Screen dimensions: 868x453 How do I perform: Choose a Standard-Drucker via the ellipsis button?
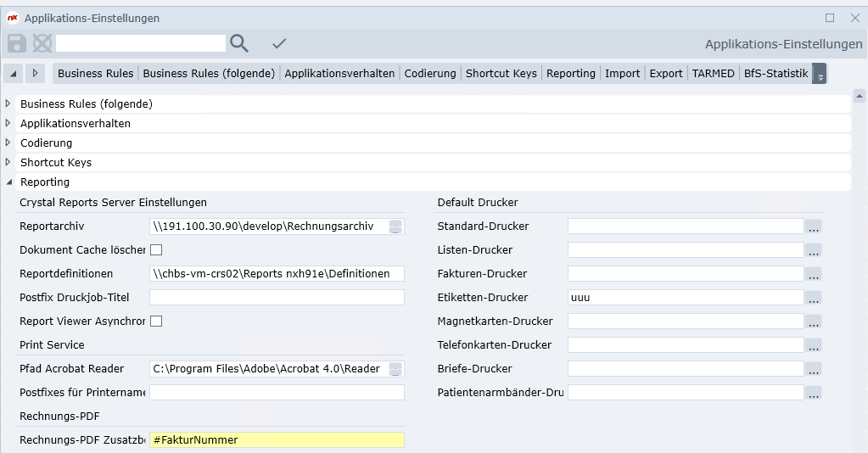click(x=814, y=226)
